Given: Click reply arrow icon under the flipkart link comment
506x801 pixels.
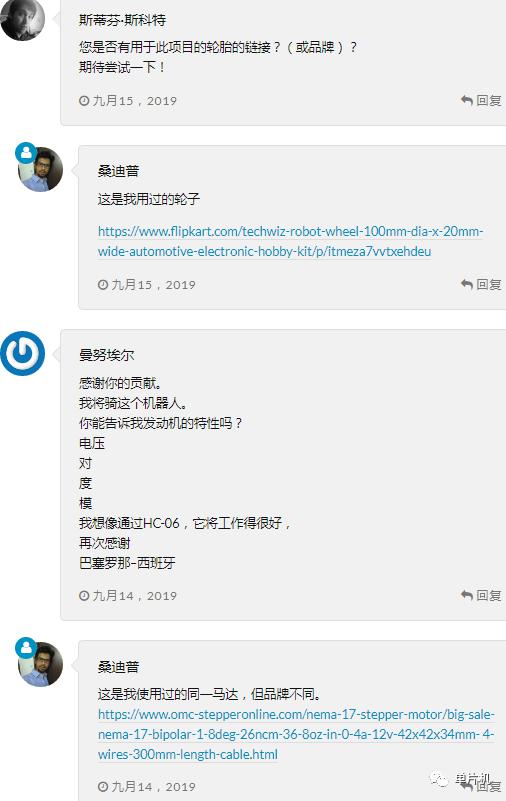Looking at the screenshot, I should (x=467, y=284).
